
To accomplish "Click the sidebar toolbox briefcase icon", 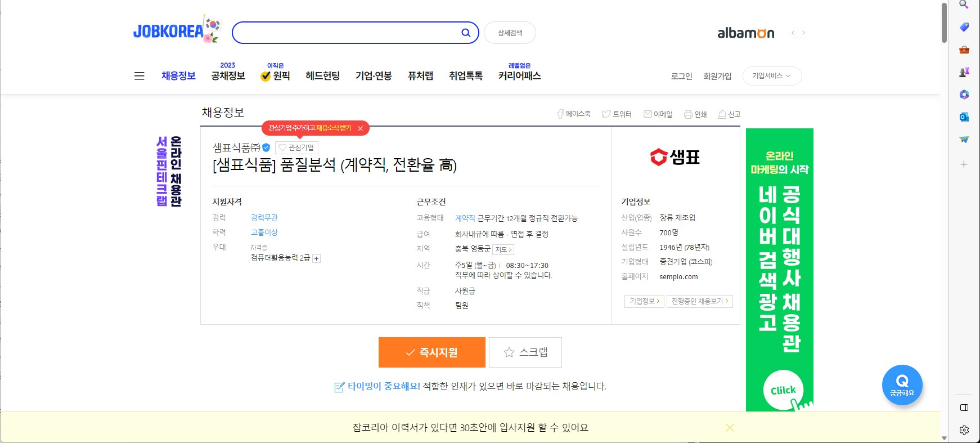I will (x=964, y=50).
